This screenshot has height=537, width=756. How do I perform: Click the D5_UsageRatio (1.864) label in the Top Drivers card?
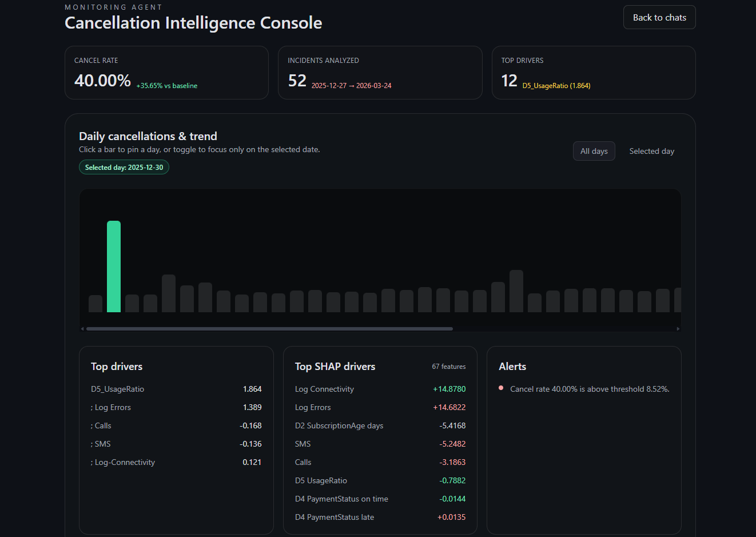pyautogui.click(x=556, y=86)
